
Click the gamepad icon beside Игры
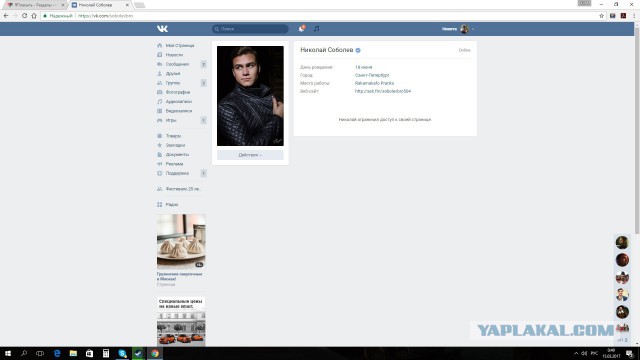pyautogui.click(x=160, y=120)
